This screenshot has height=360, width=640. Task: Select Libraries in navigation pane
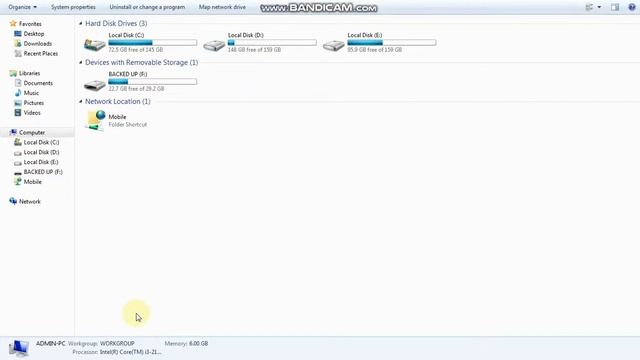tap(29, 73)
